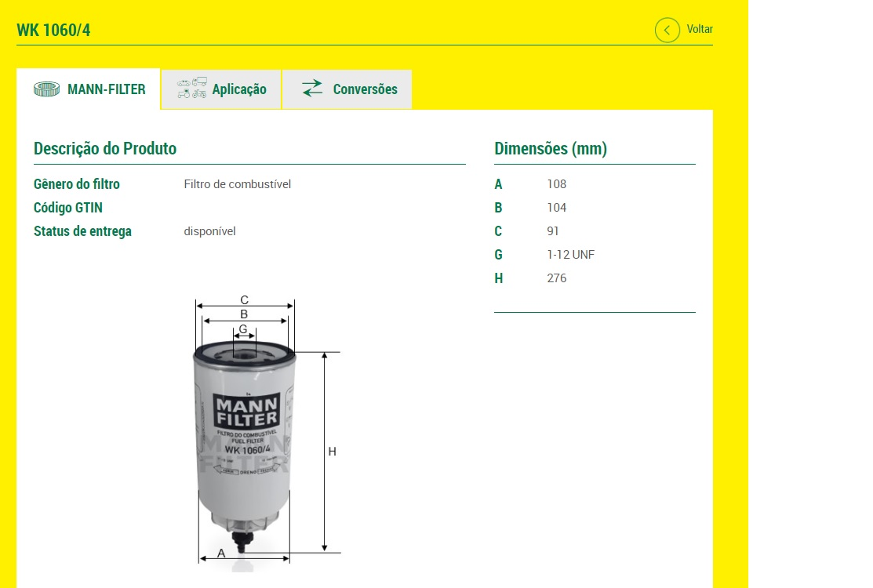Image resolution: width=873 pixels, height=588 pixels.
Task: Click the air filter icon in MANN-FILTER tab
Action: pos(47,89)
